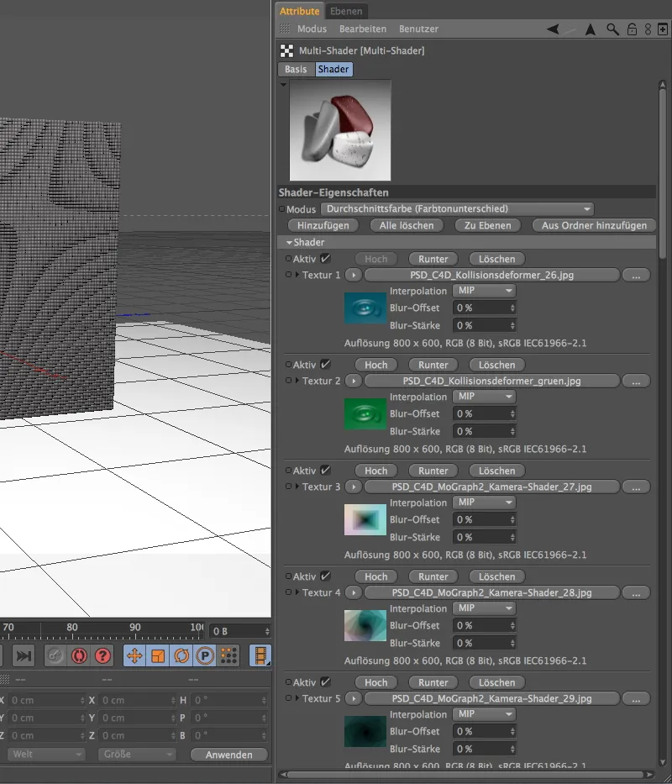Switch to the Ebenen tab

click(347, 11)
